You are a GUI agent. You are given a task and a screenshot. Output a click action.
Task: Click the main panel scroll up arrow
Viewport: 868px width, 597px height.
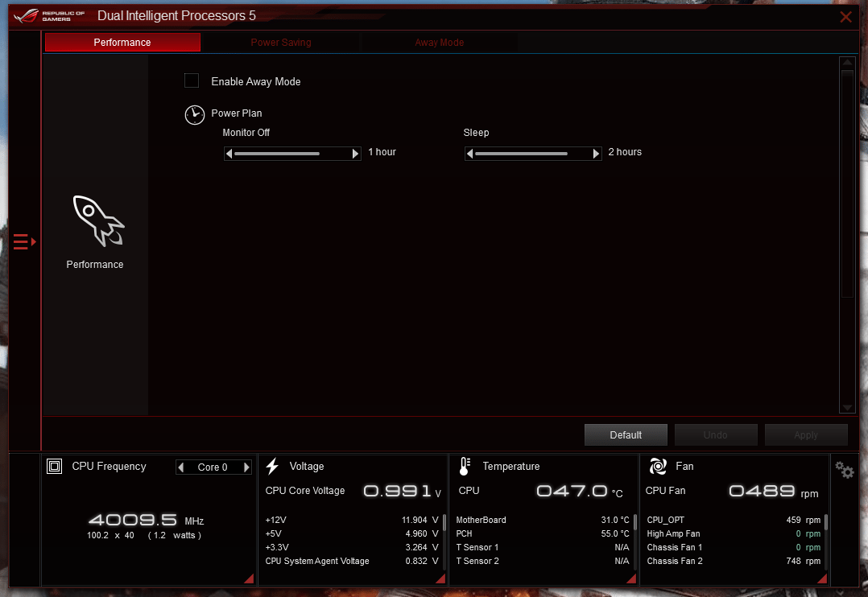(847, 63)
